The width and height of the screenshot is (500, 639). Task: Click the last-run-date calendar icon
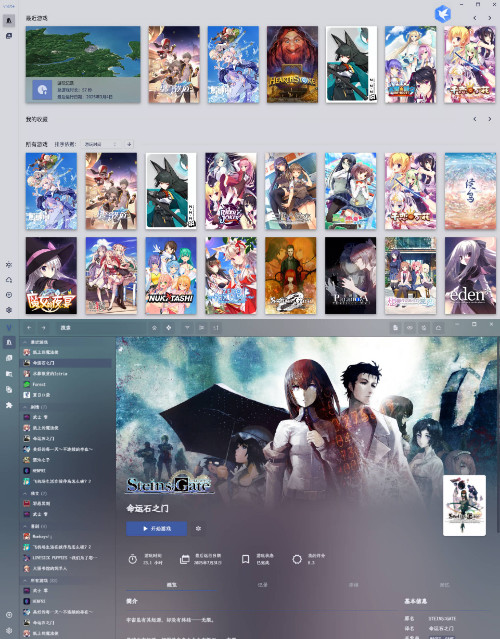pos(185,560)
